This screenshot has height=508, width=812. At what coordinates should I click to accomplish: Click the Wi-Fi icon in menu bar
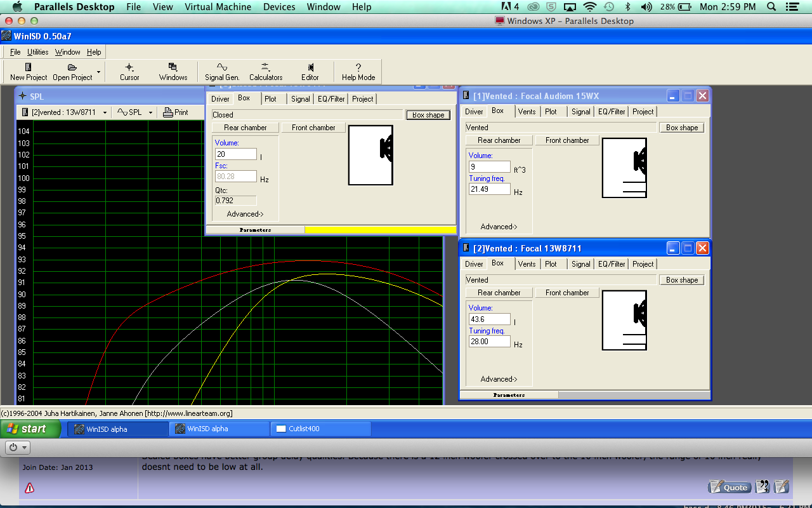click(x=590, y=7)
